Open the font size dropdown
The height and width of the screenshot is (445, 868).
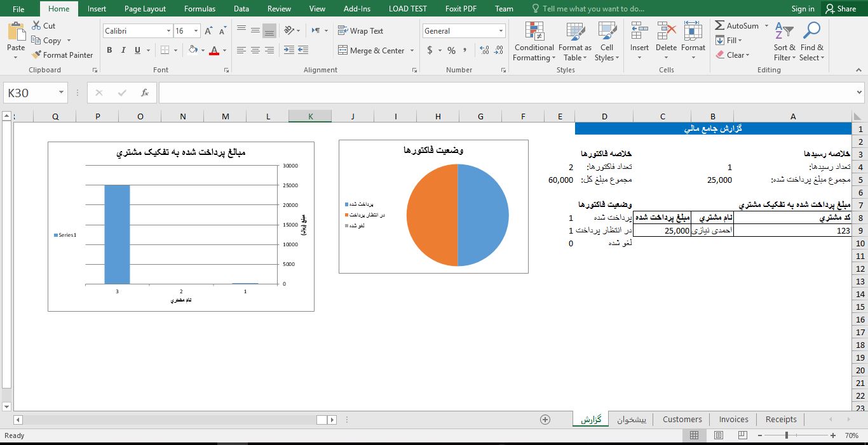pyautogui.click(x=196, y=30)
